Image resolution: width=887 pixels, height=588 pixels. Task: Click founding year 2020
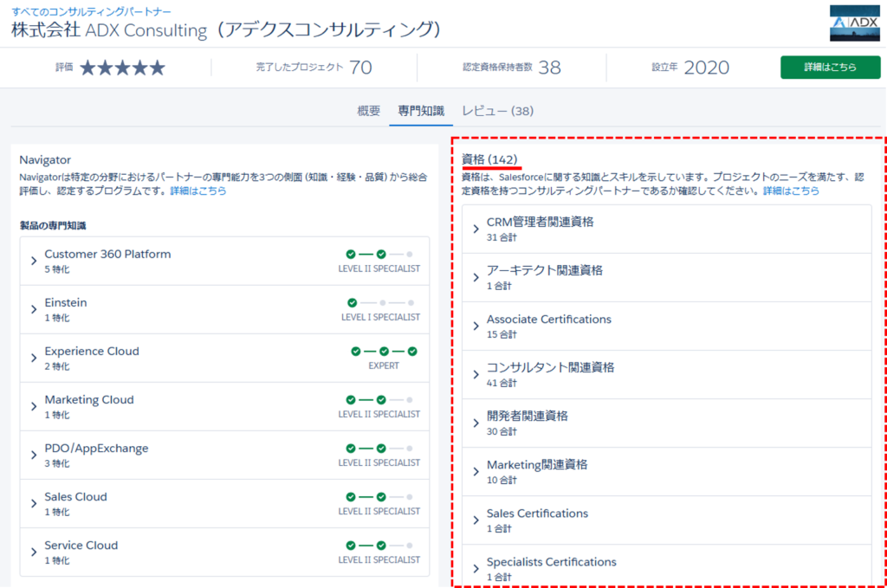707,68
